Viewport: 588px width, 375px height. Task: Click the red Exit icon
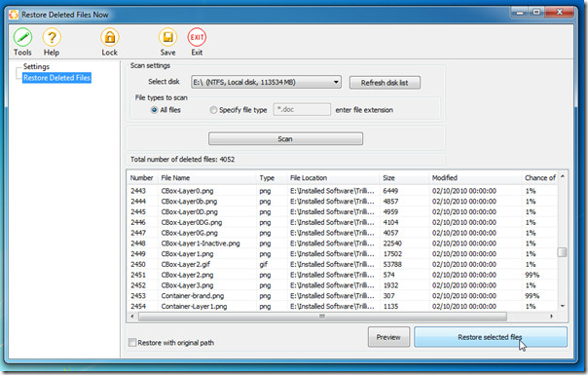(197, 37)
